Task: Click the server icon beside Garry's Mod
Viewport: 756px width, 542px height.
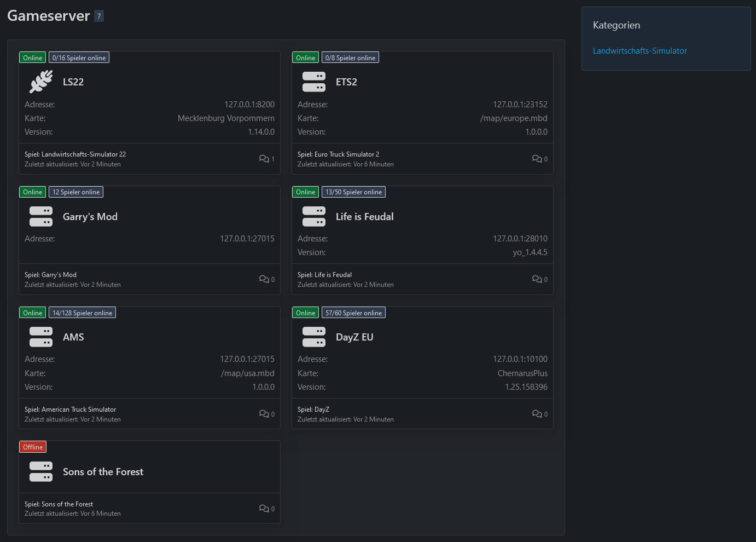Action: [41, 217]
